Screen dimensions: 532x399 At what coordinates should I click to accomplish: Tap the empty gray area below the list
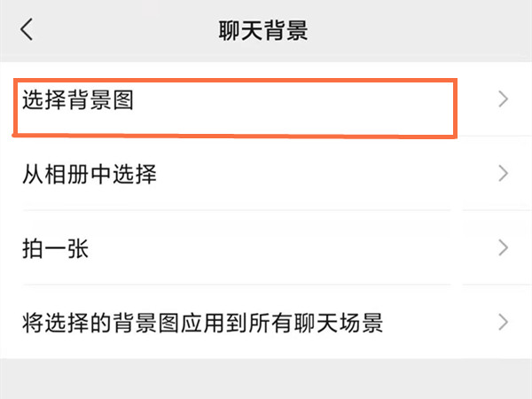click(266, 377)
